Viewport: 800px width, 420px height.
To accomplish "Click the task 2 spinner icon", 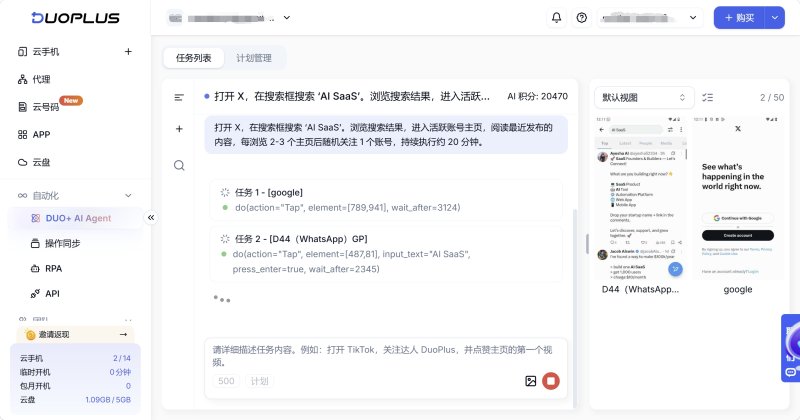I will [x=224, y=239].
